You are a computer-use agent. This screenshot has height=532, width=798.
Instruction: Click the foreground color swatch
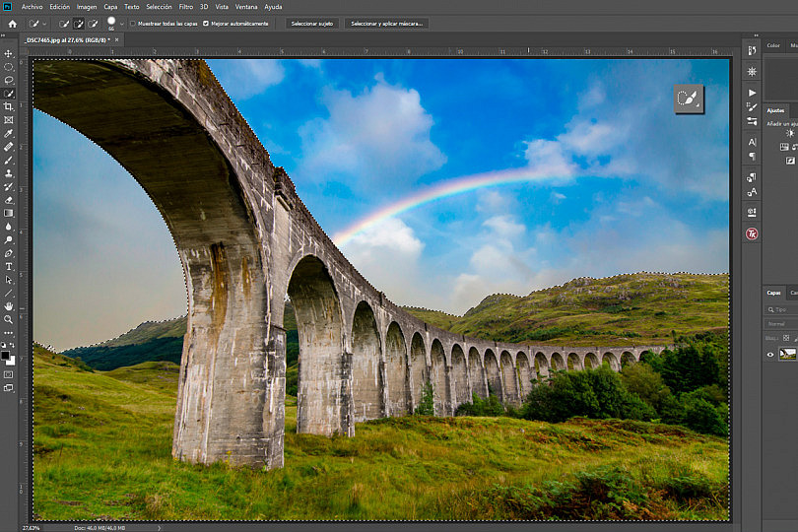click(x=5, y=355)
